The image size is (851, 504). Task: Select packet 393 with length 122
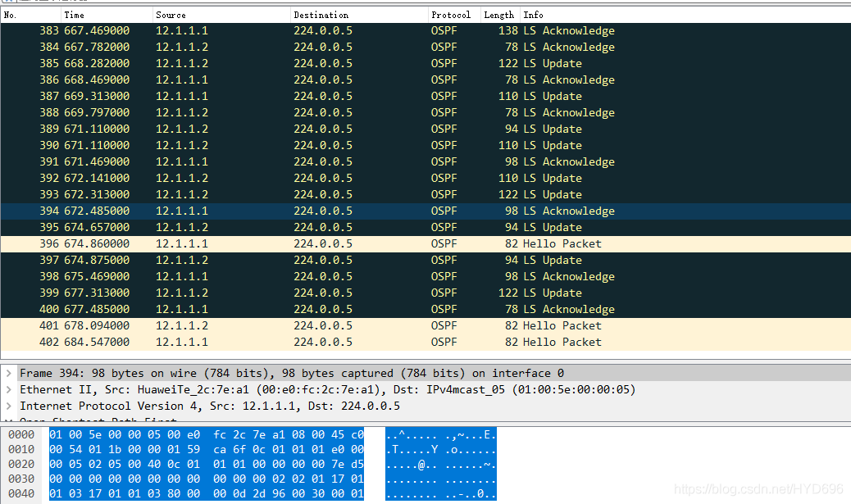(425, 194)
